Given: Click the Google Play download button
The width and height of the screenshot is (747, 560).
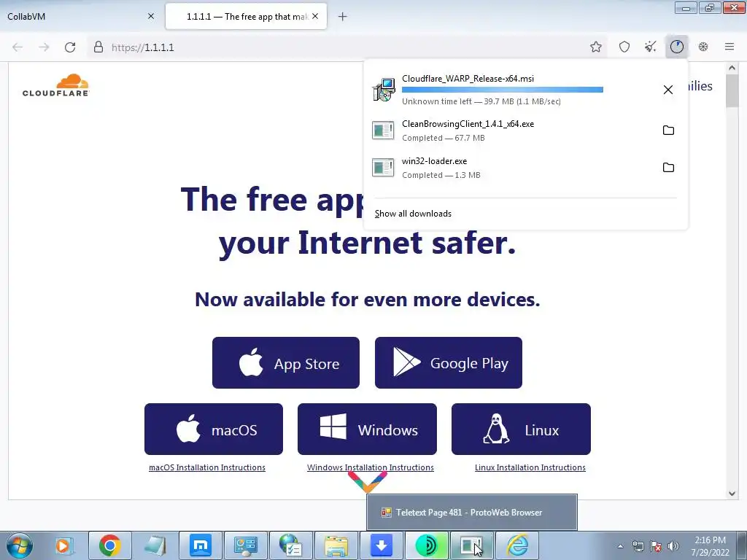Looking at the screenshot, I should (449, 363).
